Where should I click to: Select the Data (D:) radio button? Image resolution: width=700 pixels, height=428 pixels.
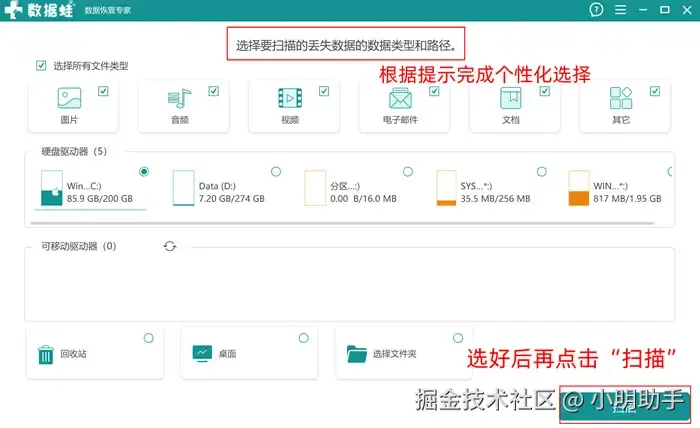click(x=276, y=171)
